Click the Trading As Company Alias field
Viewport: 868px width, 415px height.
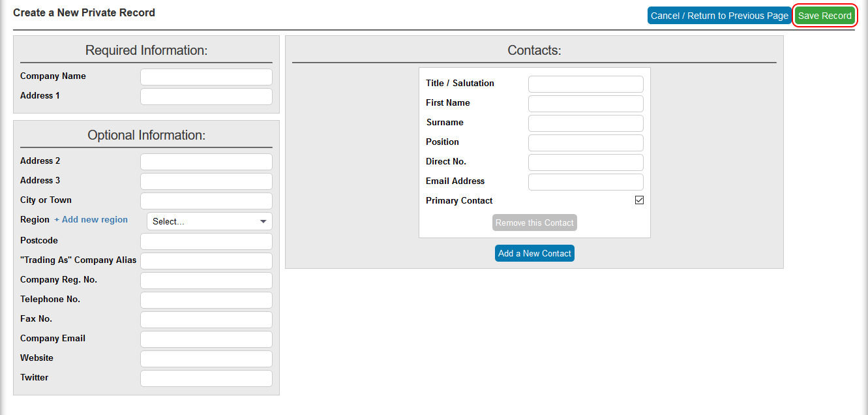point(206,261)
